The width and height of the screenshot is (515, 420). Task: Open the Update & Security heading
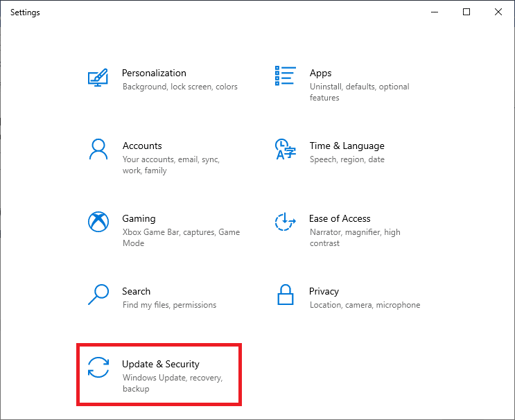160,364
